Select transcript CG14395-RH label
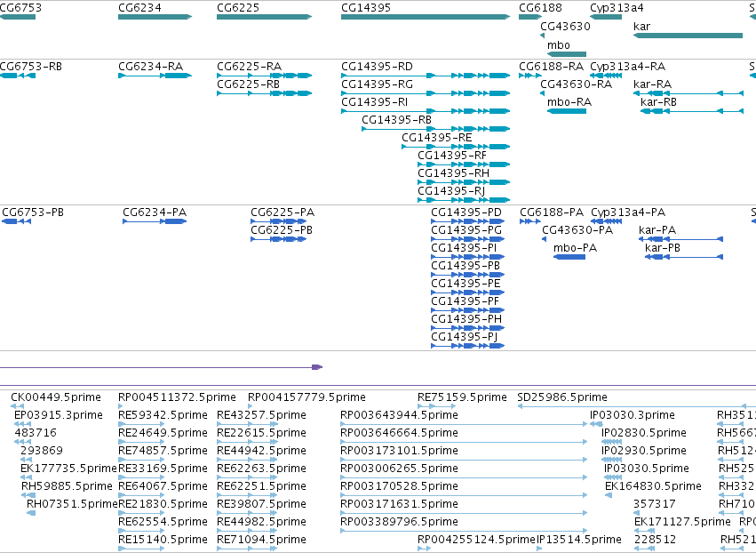 click(453, 172)
